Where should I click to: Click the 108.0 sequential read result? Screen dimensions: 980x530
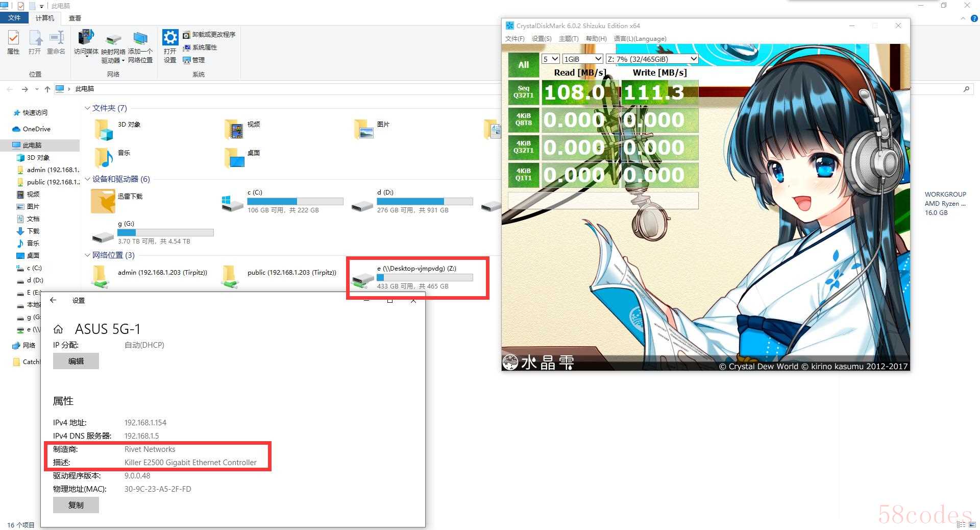click(580, 92)
